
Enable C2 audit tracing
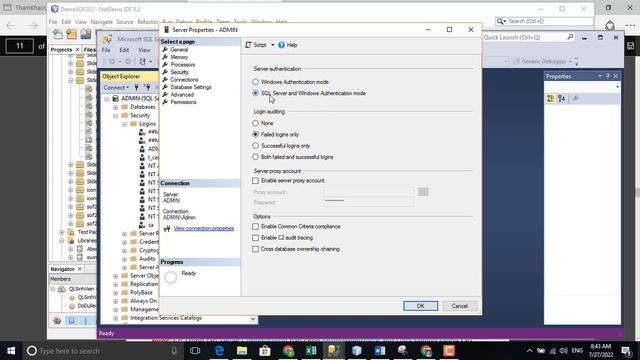tap(256, 238)
